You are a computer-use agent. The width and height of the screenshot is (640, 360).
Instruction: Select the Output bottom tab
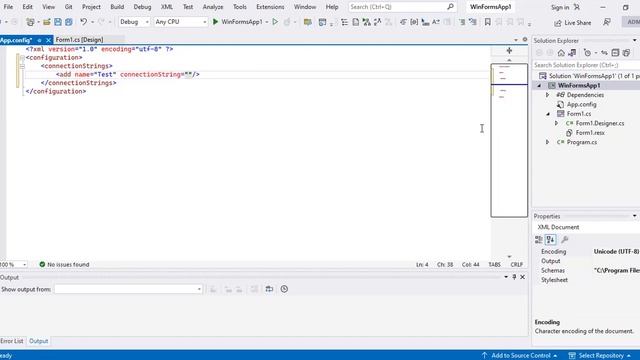[x=38, y=341]
